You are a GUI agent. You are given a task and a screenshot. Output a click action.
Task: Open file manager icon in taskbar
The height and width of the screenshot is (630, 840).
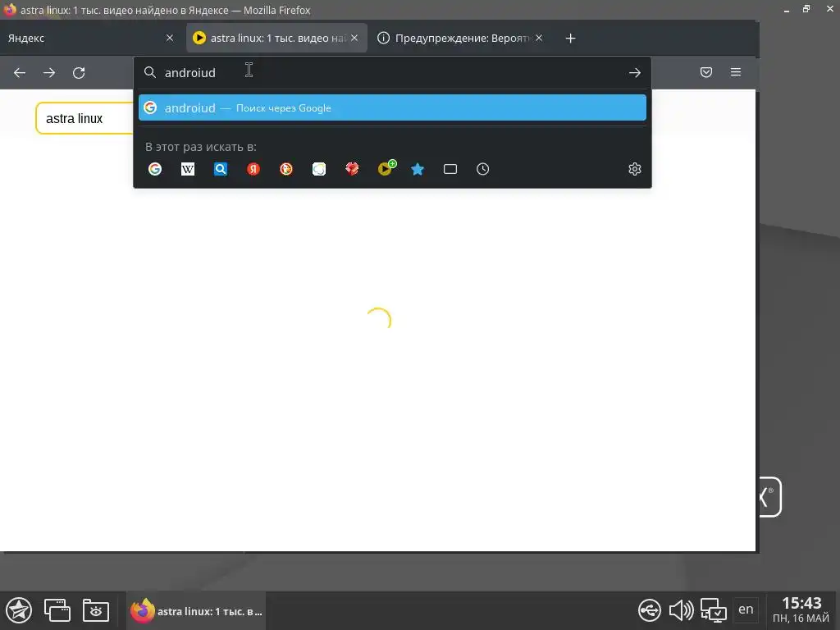96,610
